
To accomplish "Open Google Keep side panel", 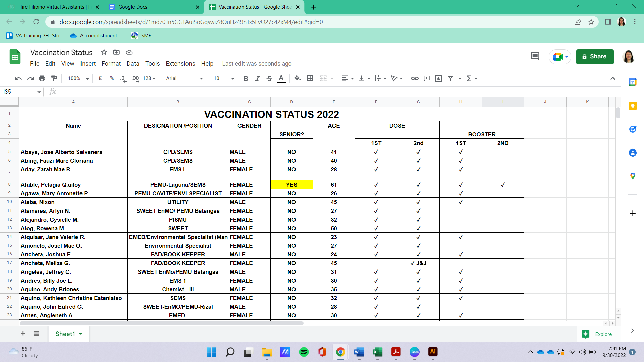I will coord(633,106).
